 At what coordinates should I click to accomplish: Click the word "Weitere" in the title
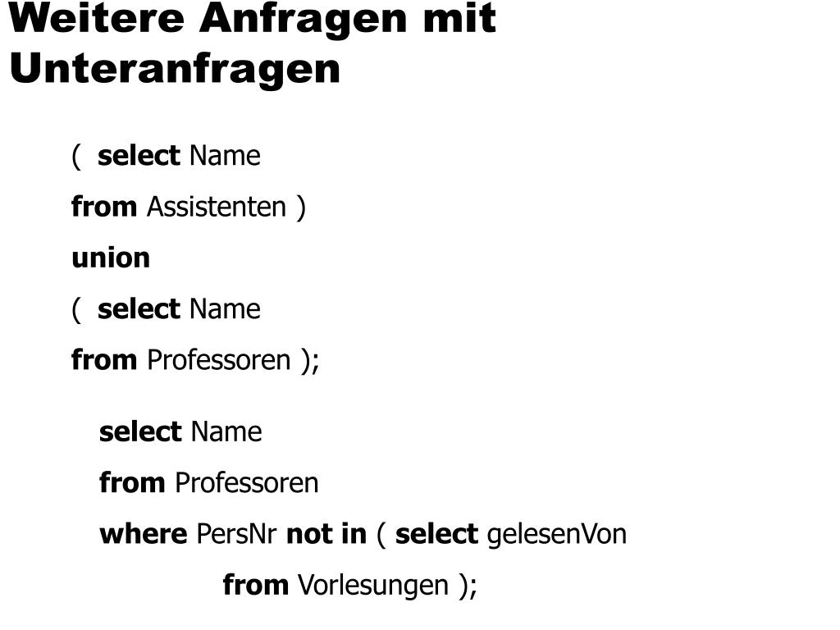pos(97,18)
